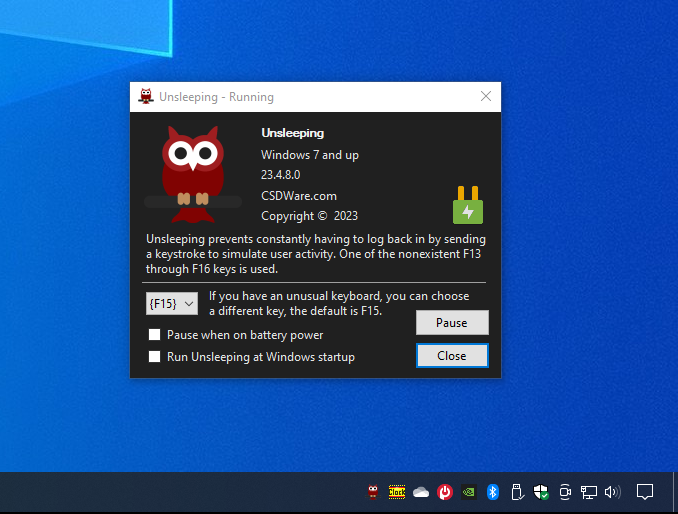Screen dimensions: 678x514
Task: Click the Close button
Action: (452, 356)
